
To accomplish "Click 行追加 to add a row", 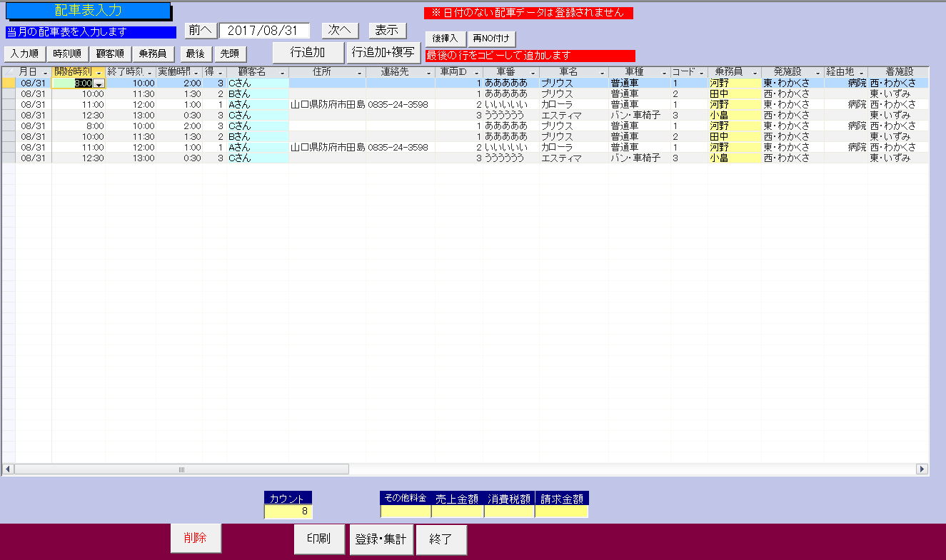I will [x=308, y=53].
